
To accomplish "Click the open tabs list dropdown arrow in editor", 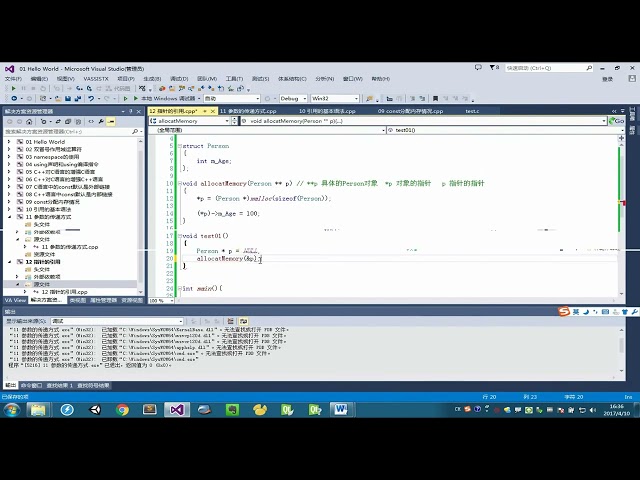I will 622,111.
